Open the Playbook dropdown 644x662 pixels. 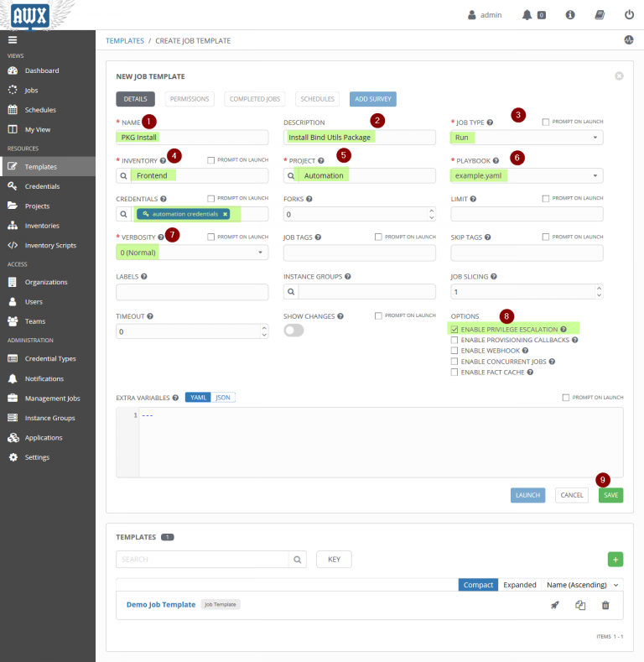tap(527, 175)
